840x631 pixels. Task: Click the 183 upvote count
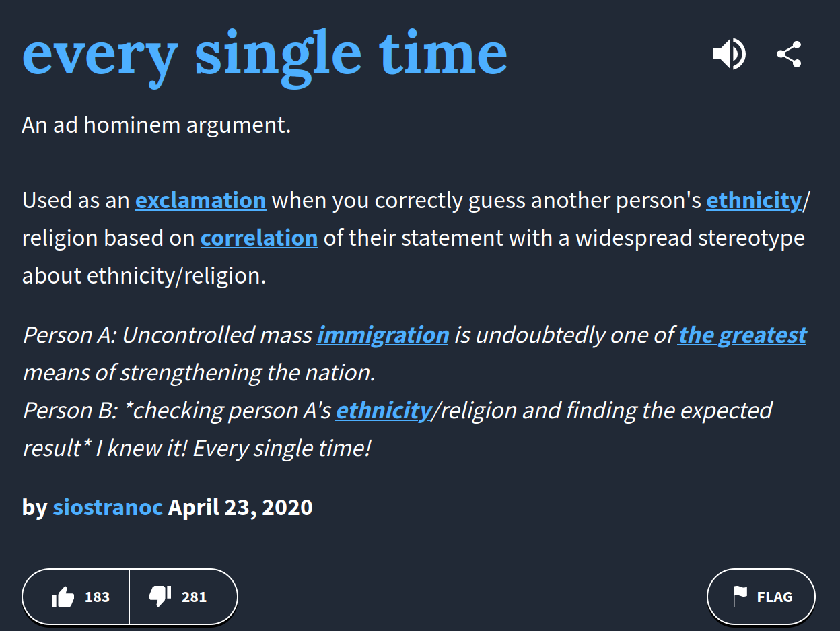98,597
